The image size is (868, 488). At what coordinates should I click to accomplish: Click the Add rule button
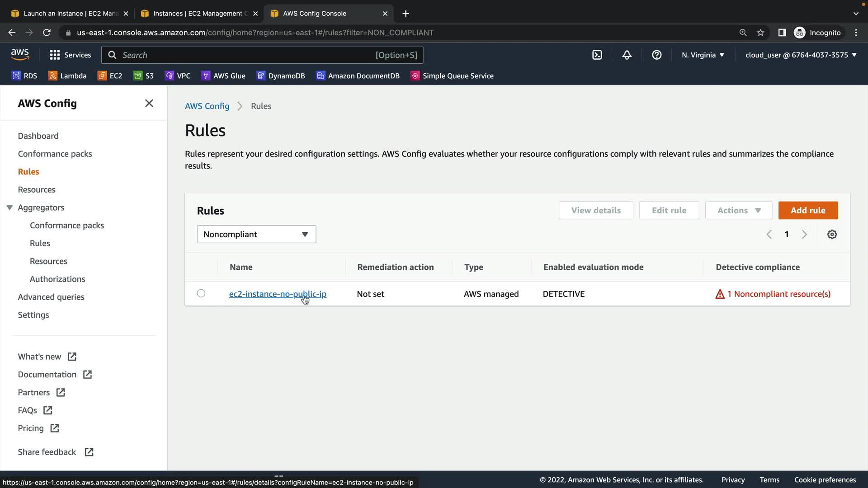click(x=808, y=211)
